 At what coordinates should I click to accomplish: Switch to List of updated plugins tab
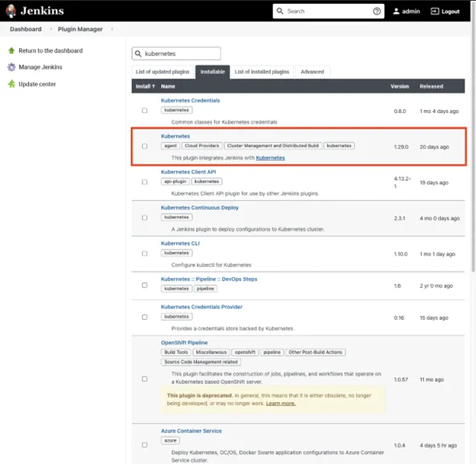tap(162, 72)
